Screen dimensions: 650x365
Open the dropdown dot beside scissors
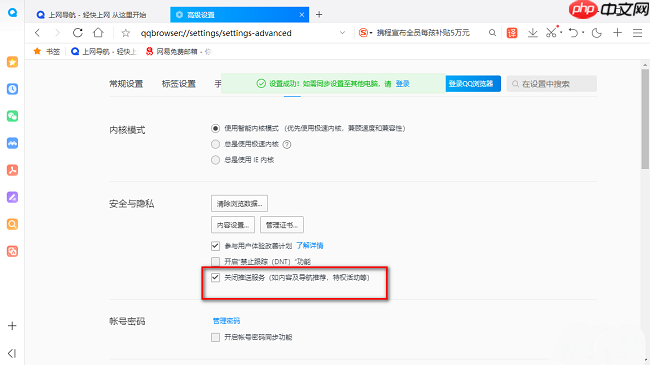pos(561,32)
